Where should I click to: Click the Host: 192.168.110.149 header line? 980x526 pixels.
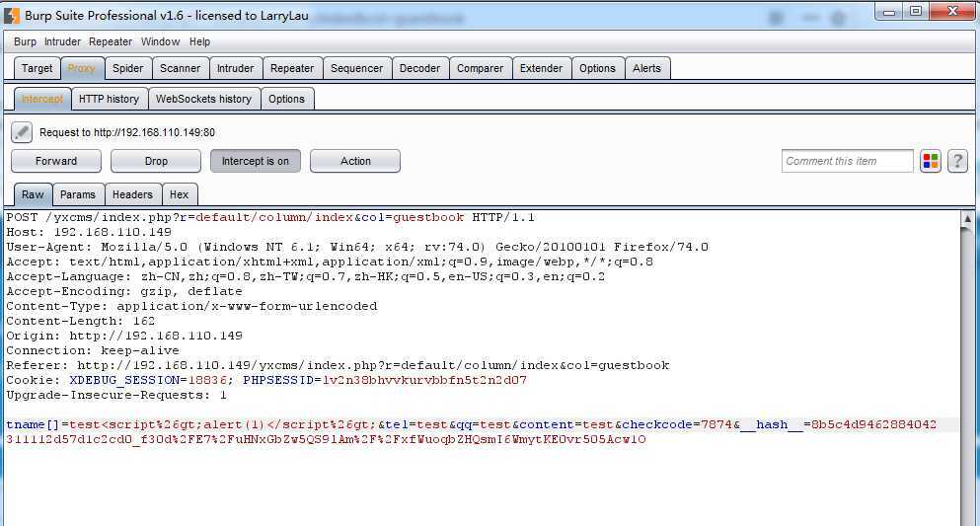point(89,232)
